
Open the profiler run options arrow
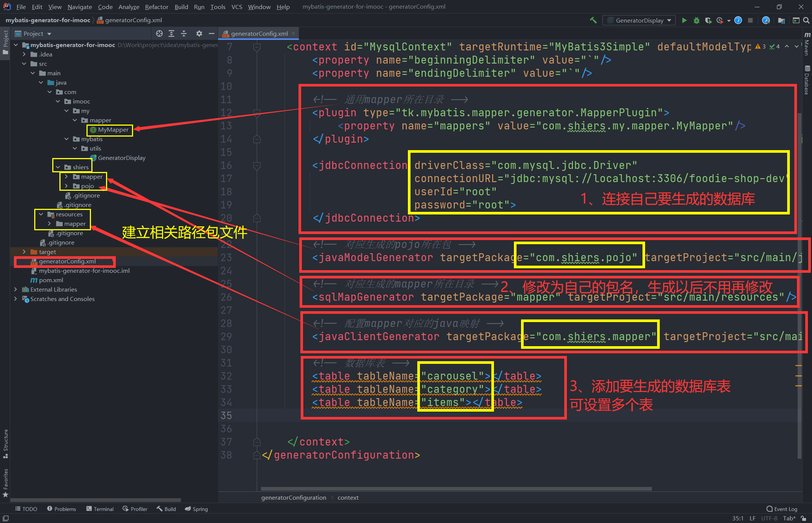(x=729, y=21)
